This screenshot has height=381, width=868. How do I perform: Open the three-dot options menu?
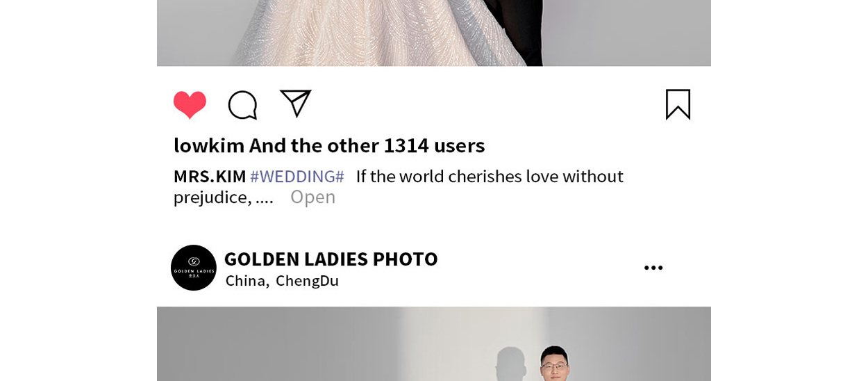tap(653, 268)
